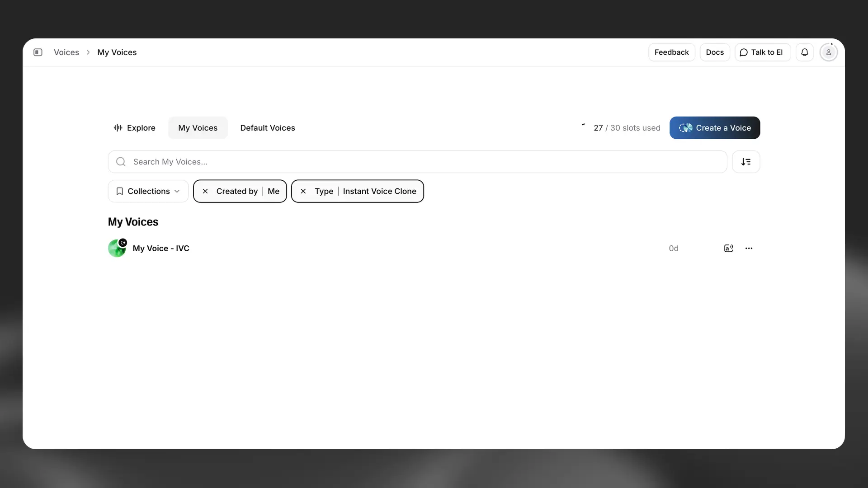Open the notifications bell icon

(805, 52)
